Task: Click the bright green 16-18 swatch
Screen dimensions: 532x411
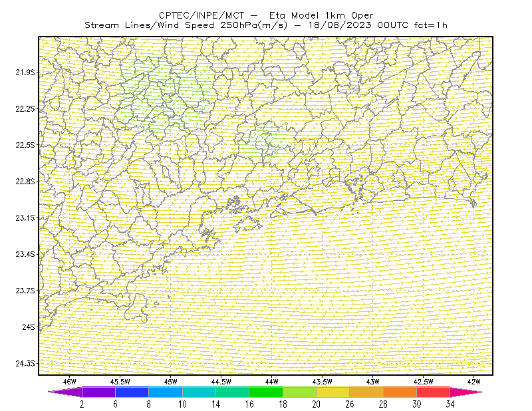Action: pyautogui.click(x=266, y=392)
